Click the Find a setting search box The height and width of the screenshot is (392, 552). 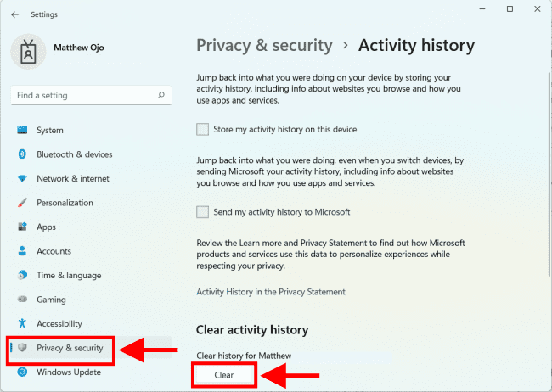tap(85, 96)
